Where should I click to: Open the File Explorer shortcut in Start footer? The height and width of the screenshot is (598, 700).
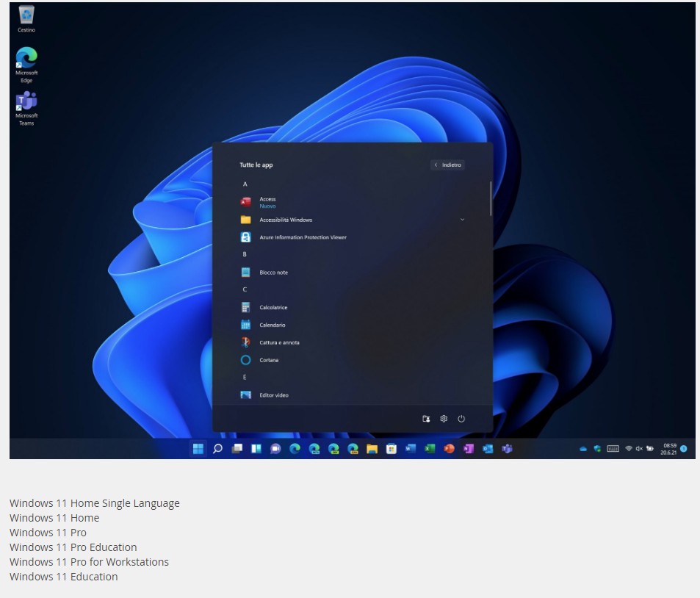426,419
